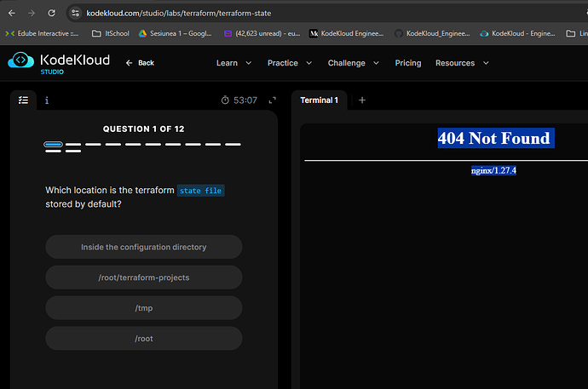Jump to question 3 progress marker
The image size is (588, 389).
point(93,144)
